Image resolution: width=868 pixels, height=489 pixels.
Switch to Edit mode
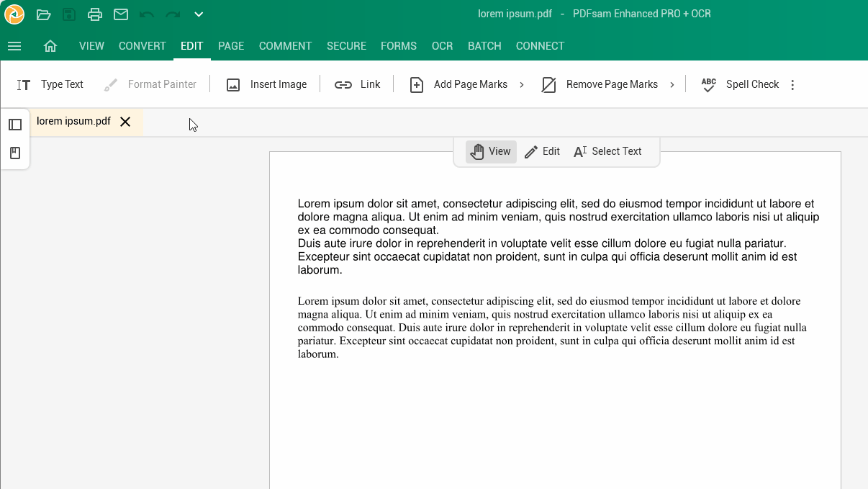click(x=542, y=151)
